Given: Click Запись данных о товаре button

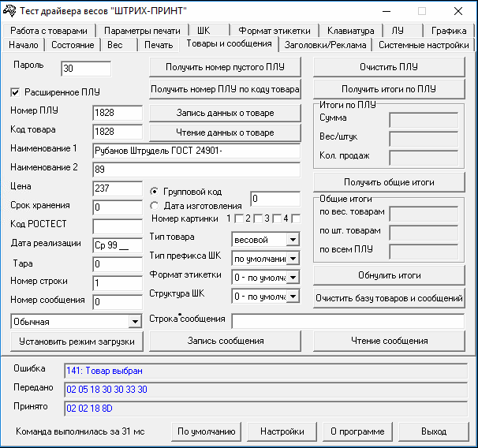Looking at the screenshot, I should 225,113.
